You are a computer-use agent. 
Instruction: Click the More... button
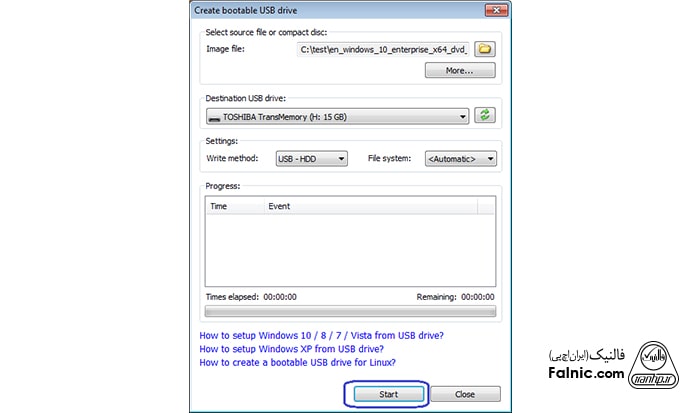click(x=460, y=71)
